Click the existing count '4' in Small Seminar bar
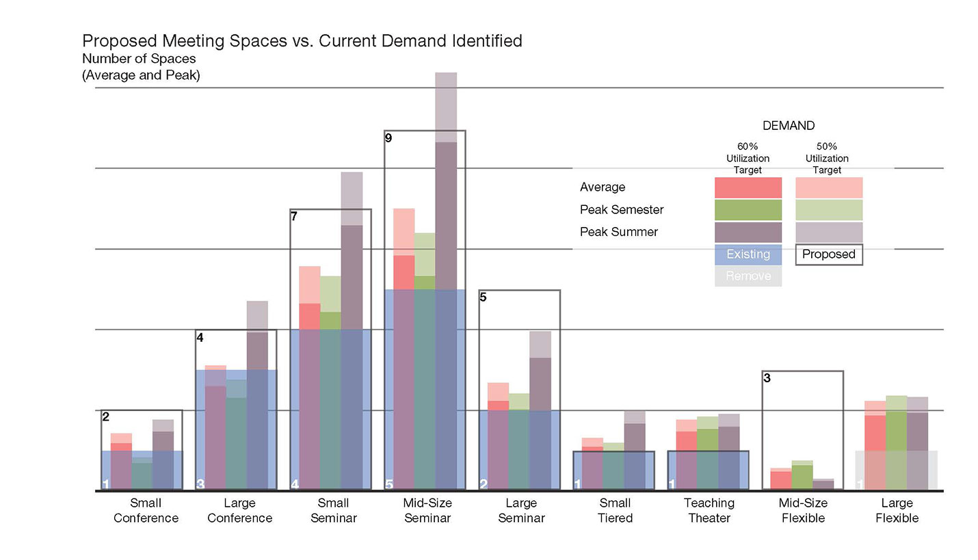This screenshot has height=560, width=978. coord(295,485)
